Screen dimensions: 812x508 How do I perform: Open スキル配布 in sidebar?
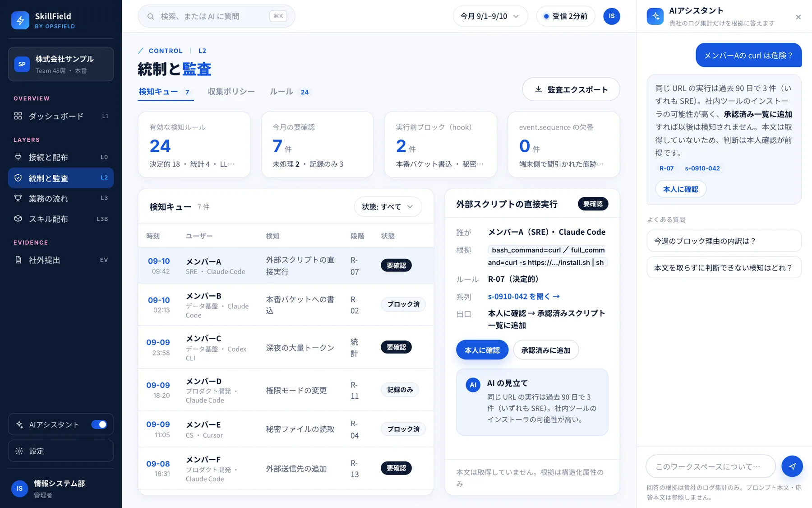(61, 219)
